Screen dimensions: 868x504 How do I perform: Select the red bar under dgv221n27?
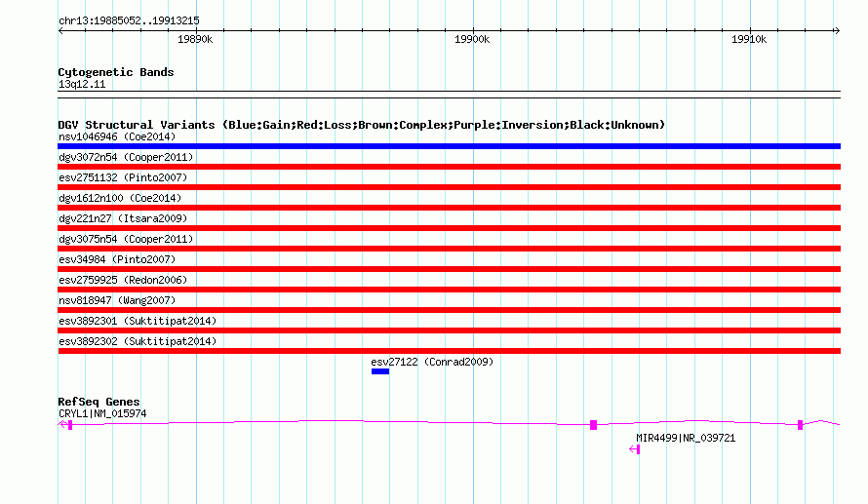pos(449,228)
